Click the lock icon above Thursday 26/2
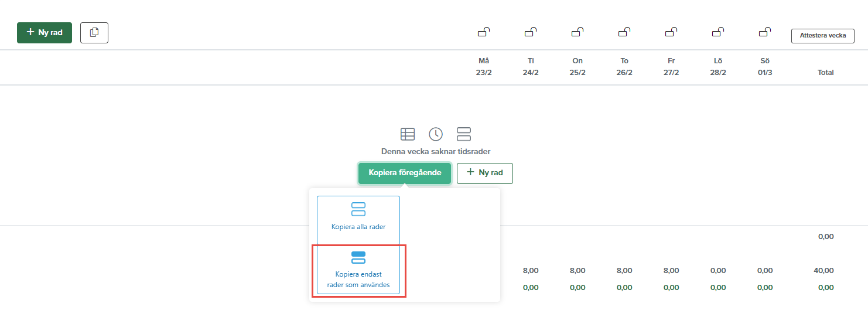Image resolution: width=868 pixels, height=310 pixels. pos(624,32)
